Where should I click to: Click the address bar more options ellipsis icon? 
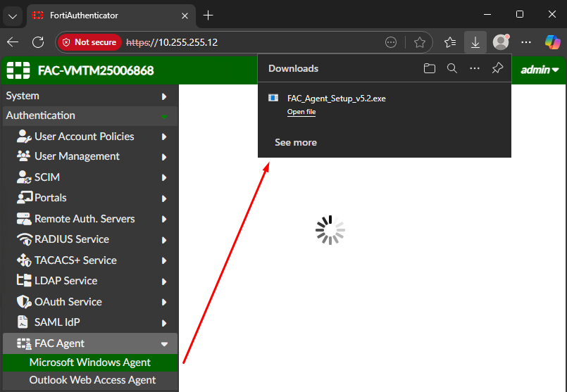pos(390,43)
